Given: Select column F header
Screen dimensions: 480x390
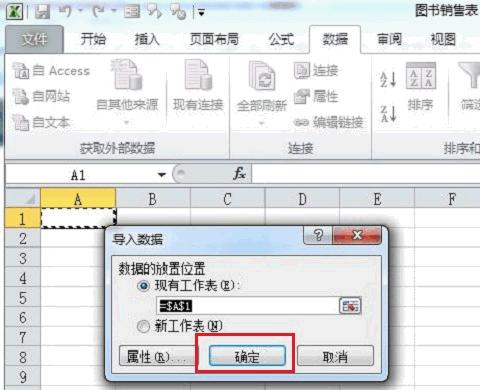Looking at the screenshot, I should point(447,198).
